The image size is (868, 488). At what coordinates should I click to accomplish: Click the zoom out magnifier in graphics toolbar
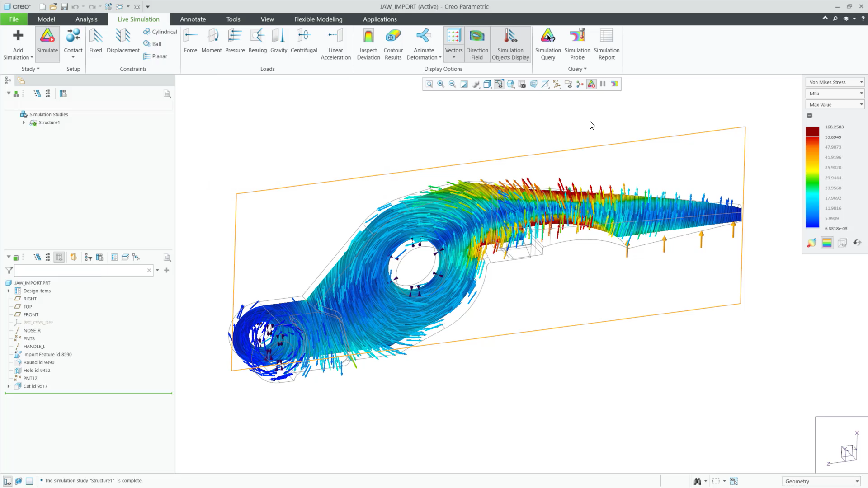(x=453, y=84)
